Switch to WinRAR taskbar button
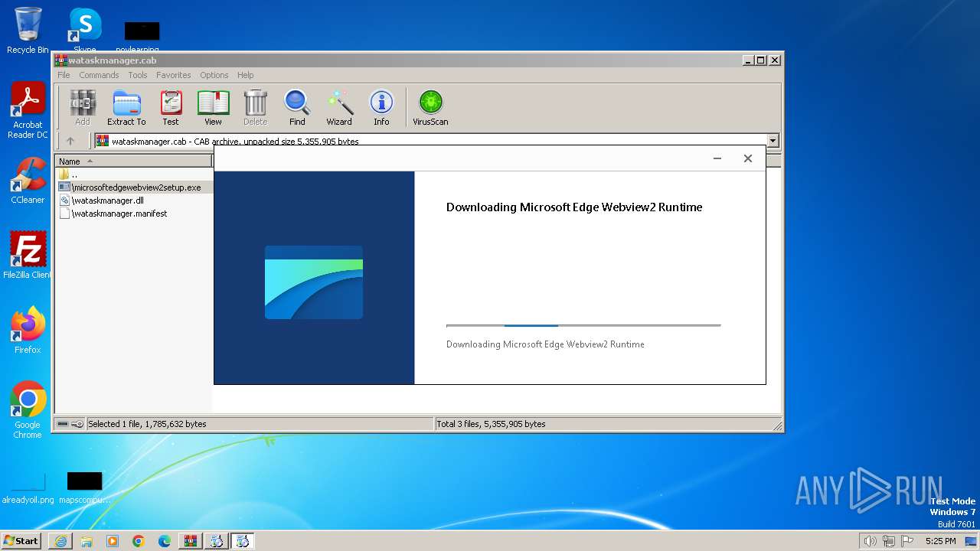 tap(191, 541)
